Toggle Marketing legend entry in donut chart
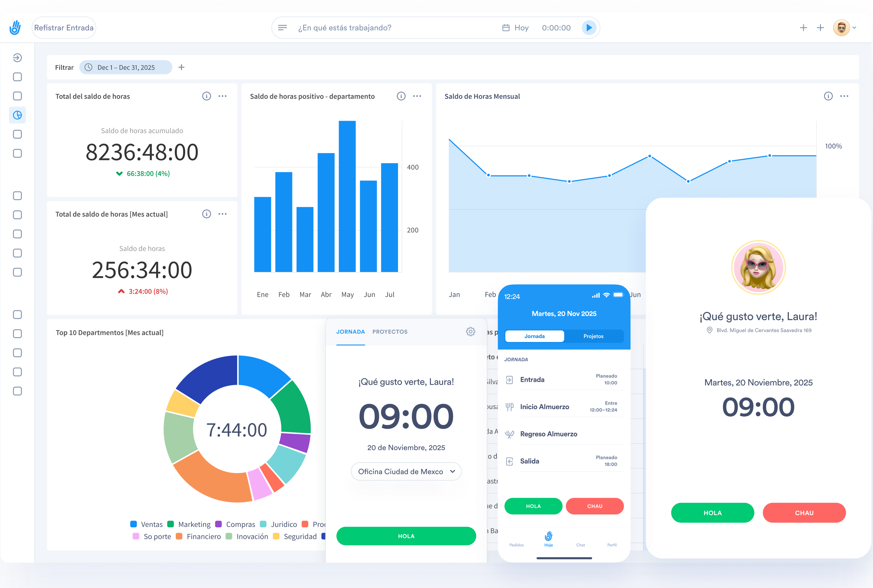Image resolution: width=873 pixels, height=588 pixels. pos(190,524)
